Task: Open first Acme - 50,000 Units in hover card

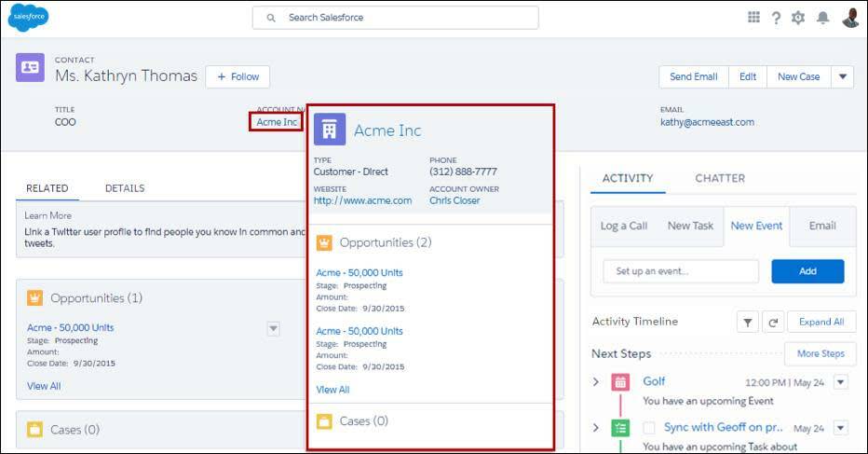Action: point(359,273)
